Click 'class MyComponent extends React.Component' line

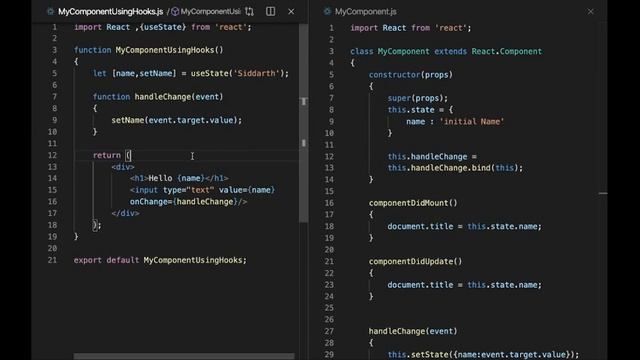[x=446, y=51]
